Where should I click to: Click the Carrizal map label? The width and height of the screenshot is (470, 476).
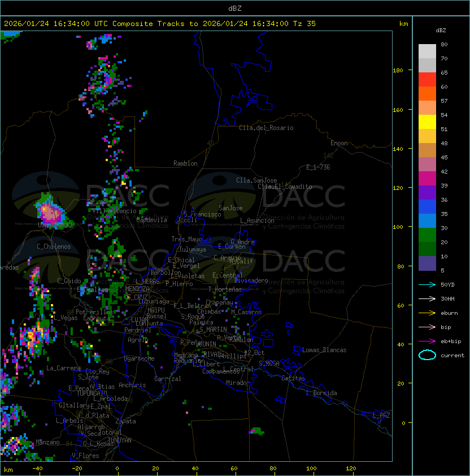tap(168, 379)
